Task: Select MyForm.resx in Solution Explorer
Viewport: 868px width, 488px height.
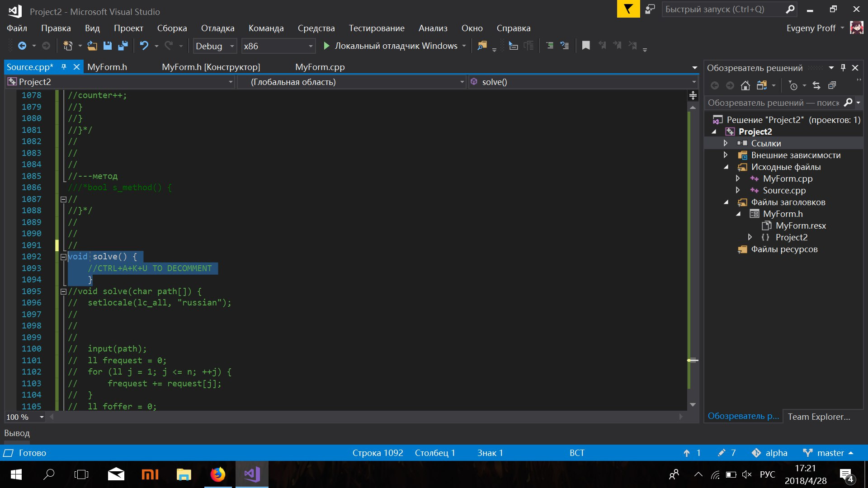Action: [801, 225]
